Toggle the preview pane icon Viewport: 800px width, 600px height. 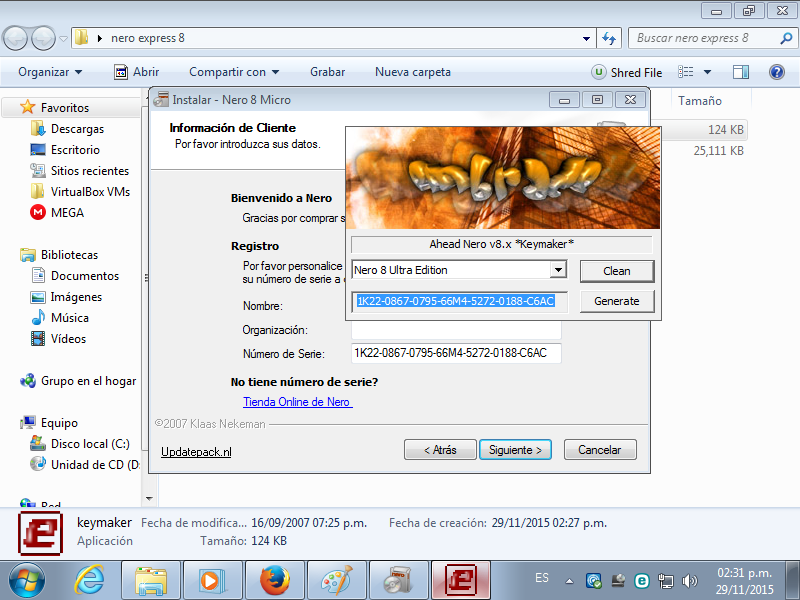coord(741,72)
